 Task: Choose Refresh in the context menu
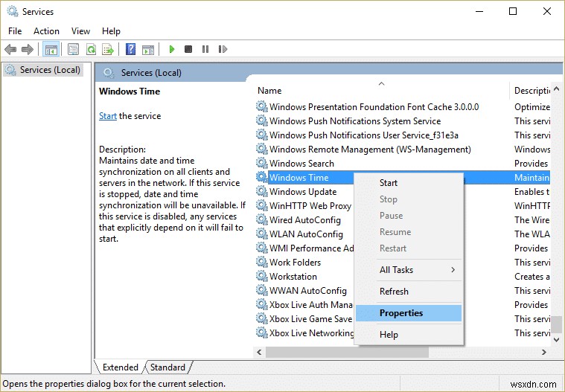[409, 291]
